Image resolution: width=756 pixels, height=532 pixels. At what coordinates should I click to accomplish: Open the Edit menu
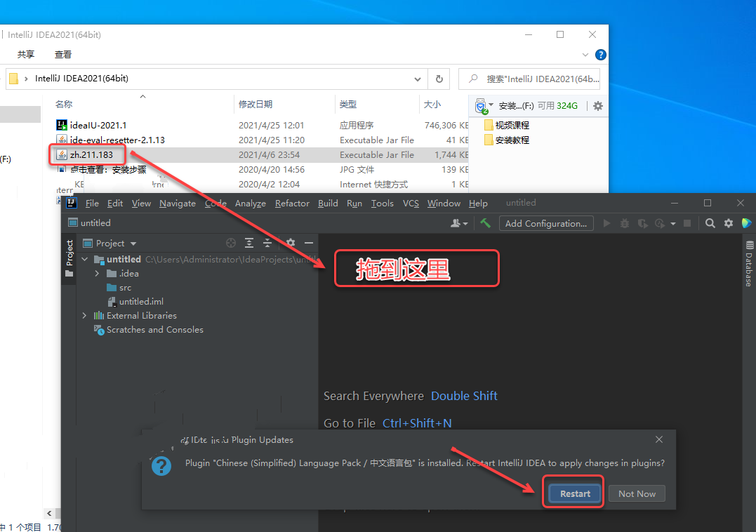(114, 204)
